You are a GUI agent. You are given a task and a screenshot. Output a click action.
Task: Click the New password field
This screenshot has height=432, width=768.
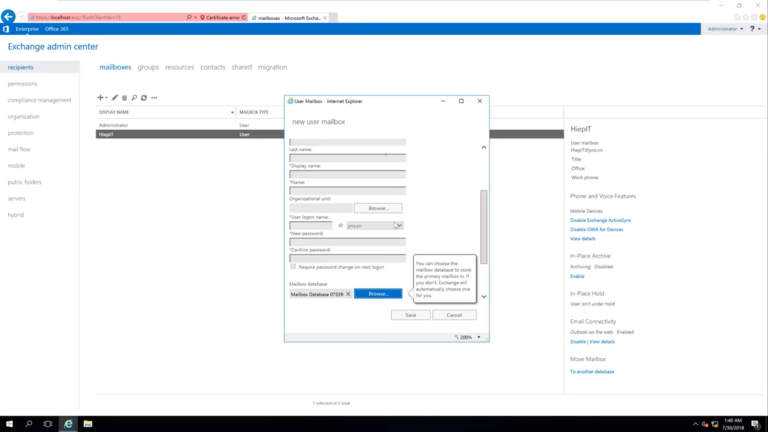[x=347, y=242]
